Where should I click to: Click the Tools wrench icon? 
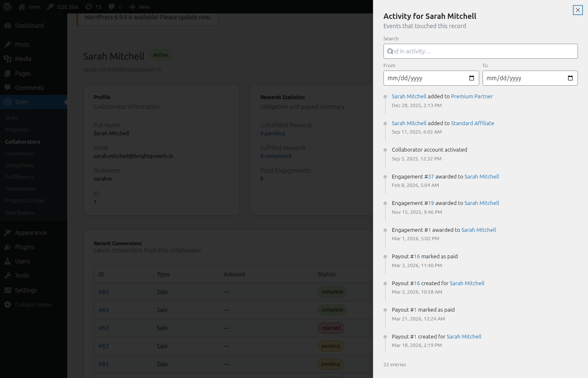[8, 275]
